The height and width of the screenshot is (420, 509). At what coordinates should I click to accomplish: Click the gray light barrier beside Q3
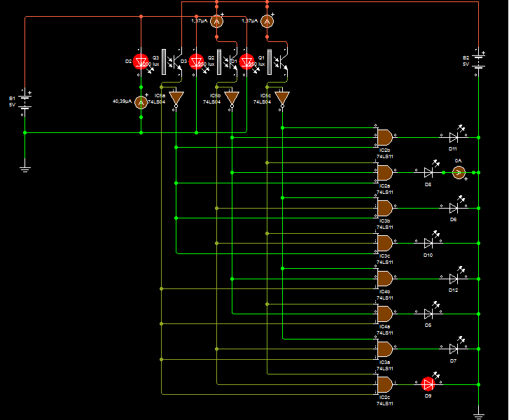point(164,62)
